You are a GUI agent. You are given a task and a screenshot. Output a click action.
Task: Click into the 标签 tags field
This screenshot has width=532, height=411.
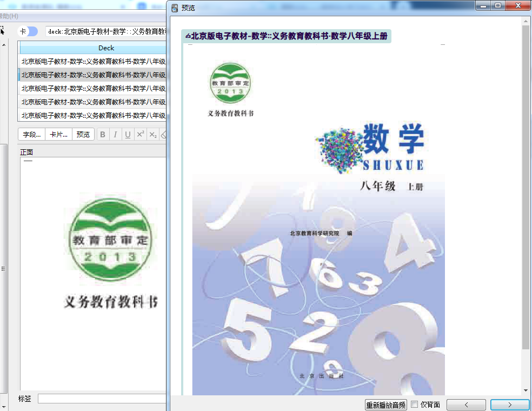pos(102,399)
